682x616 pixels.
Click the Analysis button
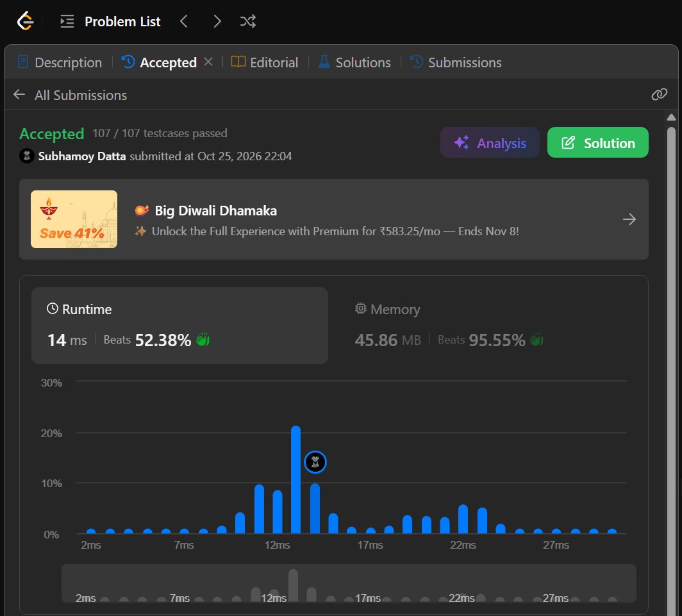tap(490, 143)
